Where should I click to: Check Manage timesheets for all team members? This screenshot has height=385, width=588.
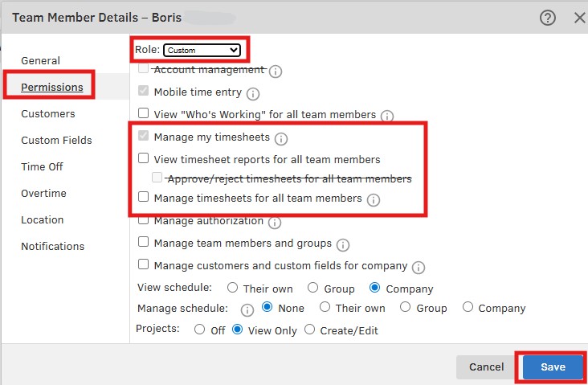[x=144, y=197]
